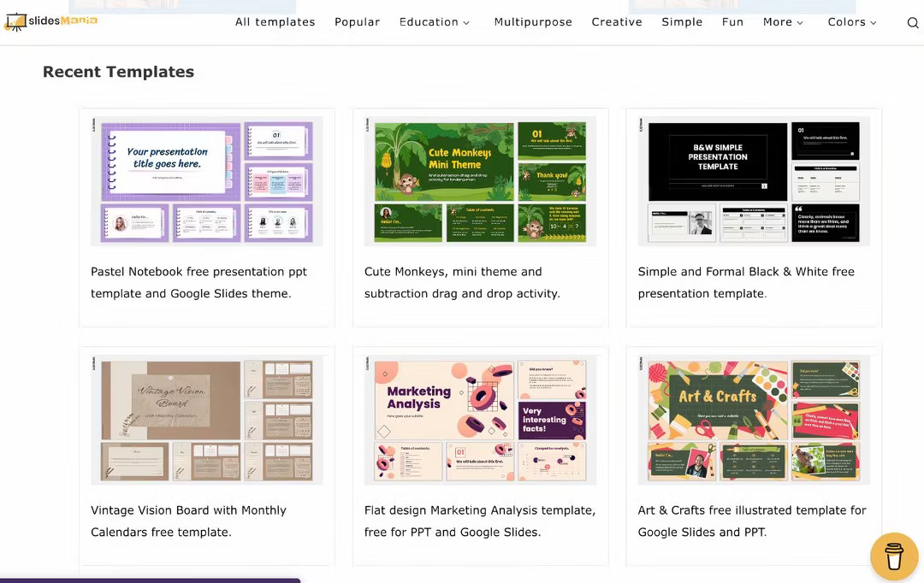Image resolution: width=924 pixels, height=583 pixels.
Task: Open the Fun templates category
Action: (x=732, y=21)
